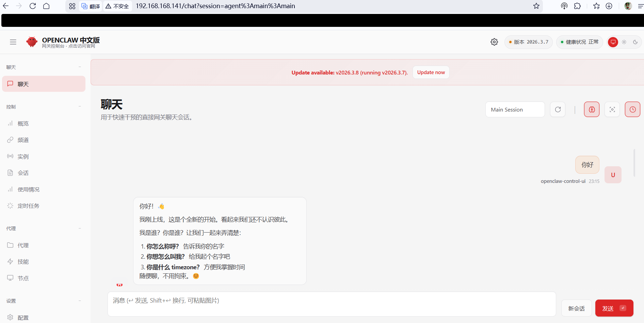Click the 健康状况 正常 status badge
The image size is (644, 323).
pos(580,42)
